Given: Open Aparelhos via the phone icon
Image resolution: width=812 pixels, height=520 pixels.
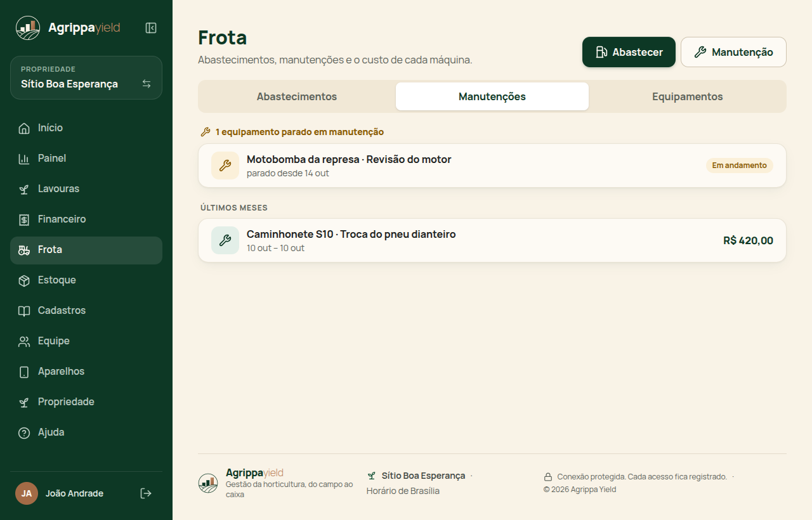Looking at the screenshot, I should pos(24,372).
